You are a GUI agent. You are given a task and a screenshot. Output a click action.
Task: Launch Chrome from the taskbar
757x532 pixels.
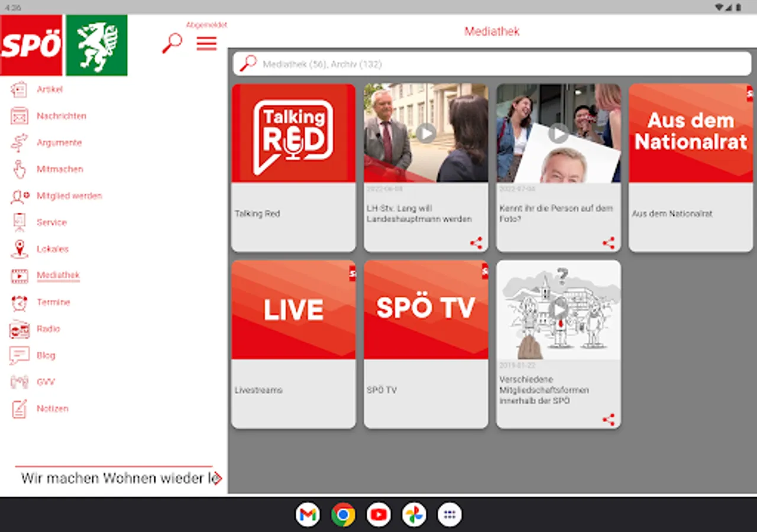tap(343, 515)
